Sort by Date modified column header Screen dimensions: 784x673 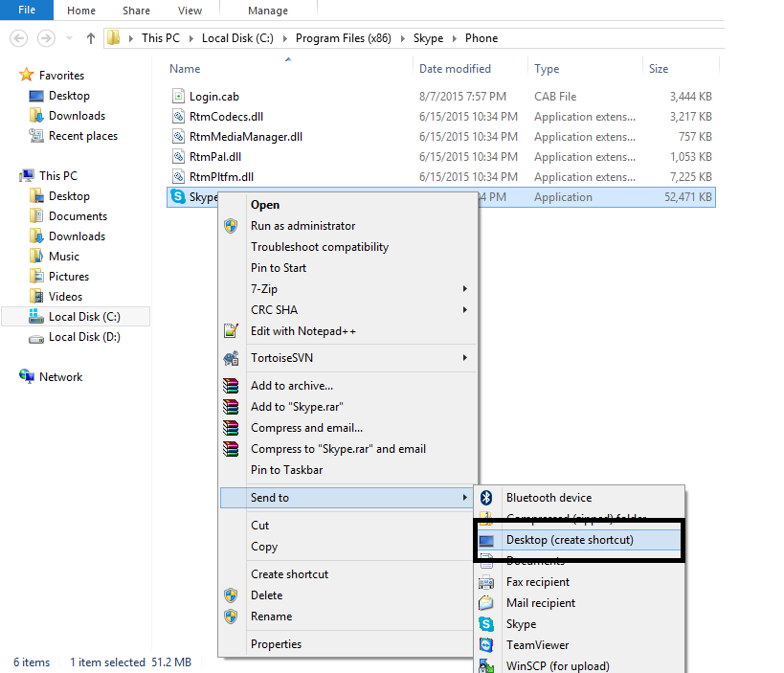(x=455, y=69)
